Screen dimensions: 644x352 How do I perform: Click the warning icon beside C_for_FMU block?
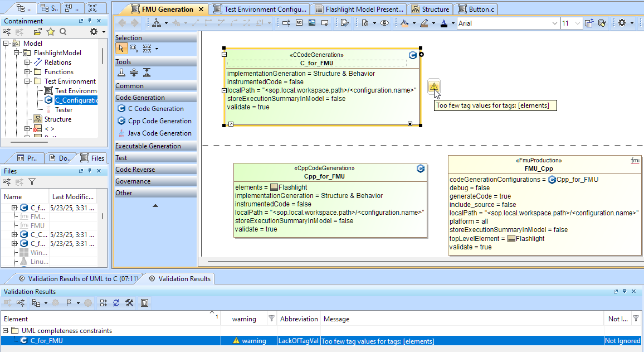434,86
